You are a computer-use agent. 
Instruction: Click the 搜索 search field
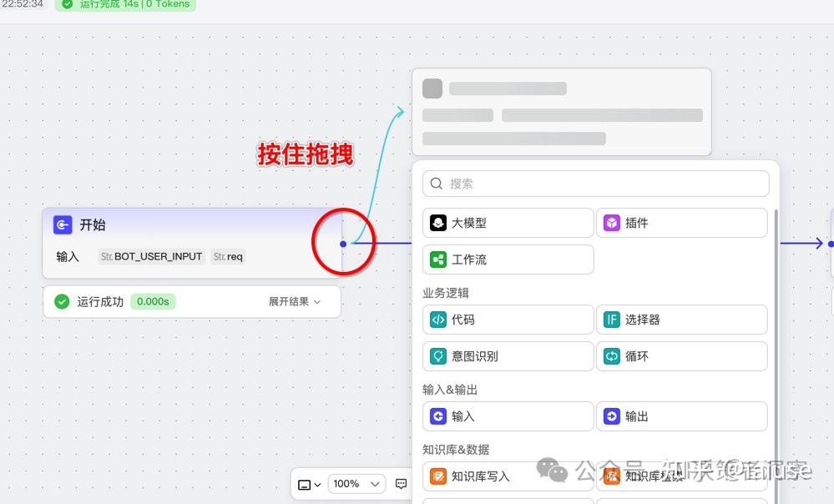click(x=595, y=184)
